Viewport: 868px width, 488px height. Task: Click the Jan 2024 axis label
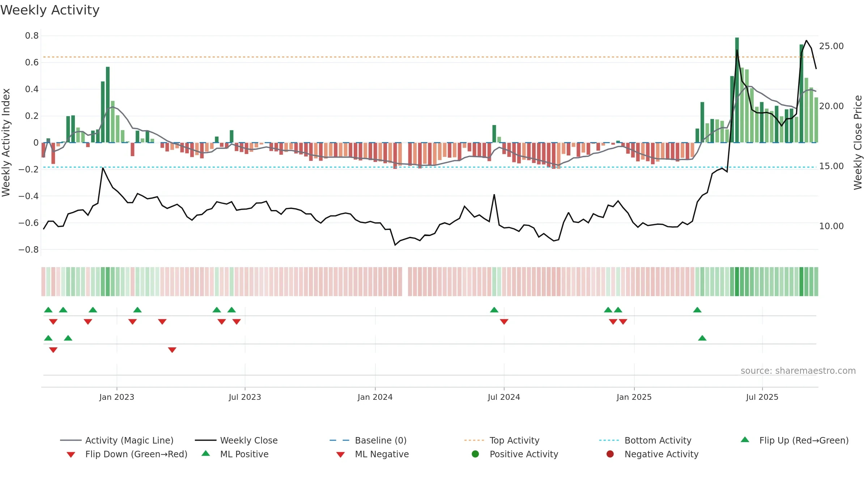point(375,397)
